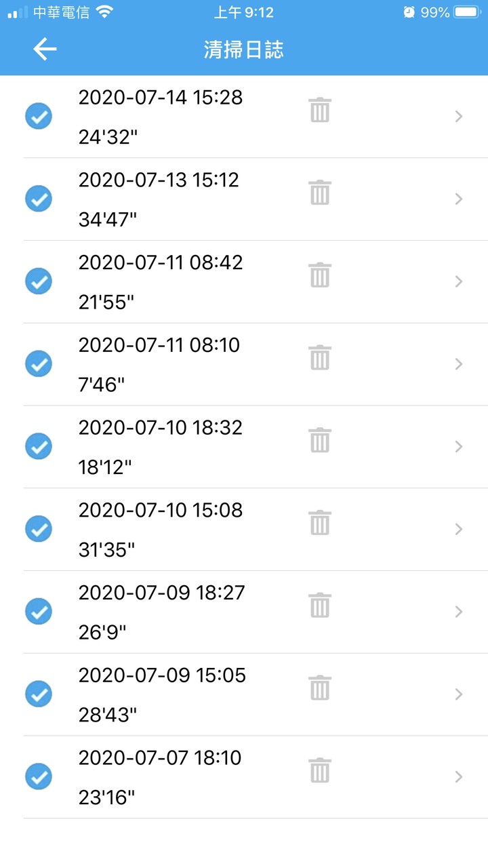Uncheck the 2020-07-14 15:28 entry checkmark
This screenshot has width=488, height=868.
39,116
